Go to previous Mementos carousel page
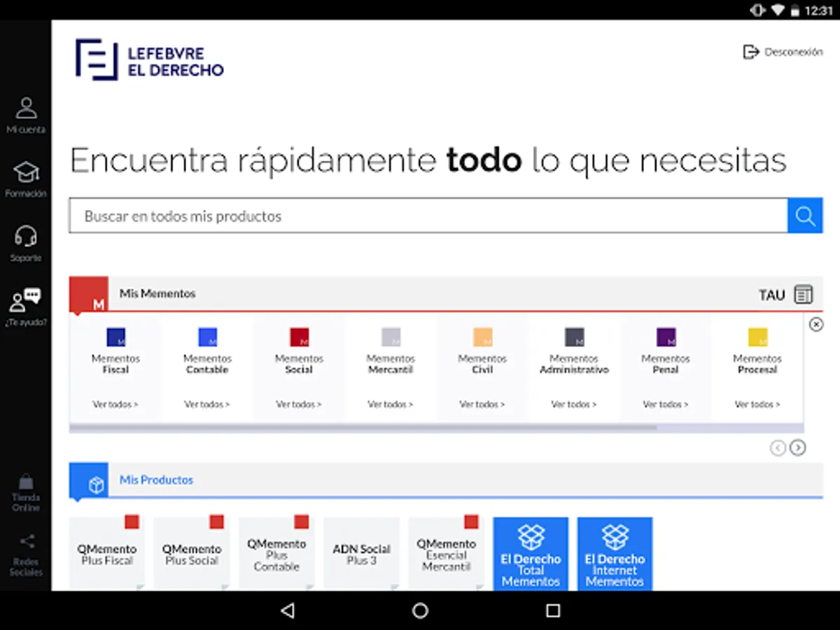This screenshot has height=630, width=840. click(778, 448)
